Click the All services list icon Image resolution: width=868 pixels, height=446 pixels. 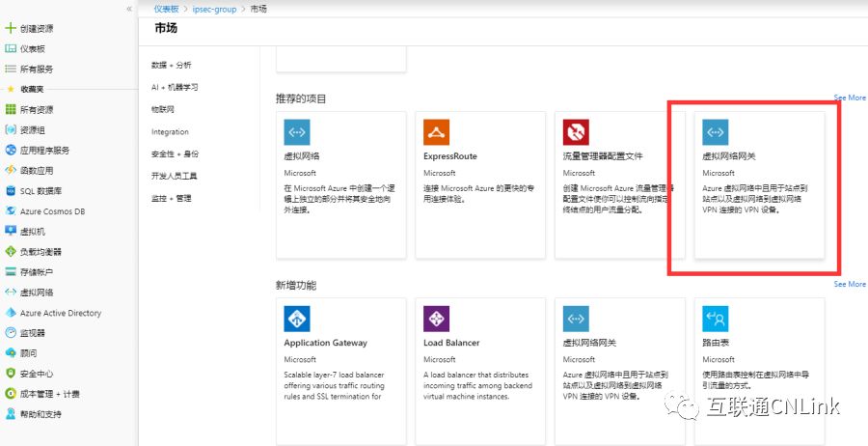10,69
